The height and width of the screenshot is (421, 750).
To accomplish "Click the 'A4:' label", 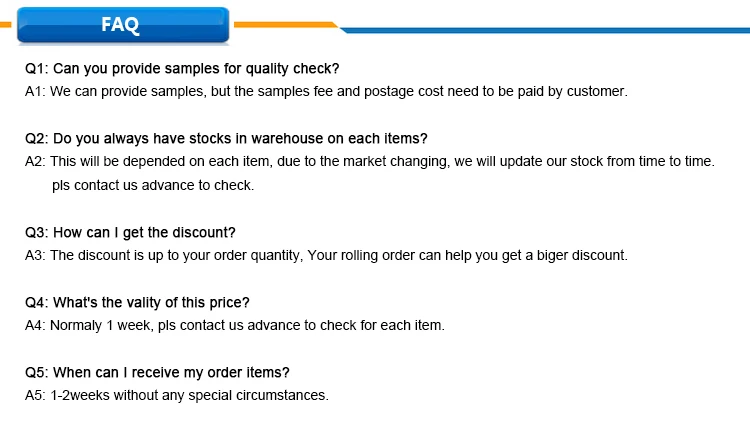I will [35, 325].
